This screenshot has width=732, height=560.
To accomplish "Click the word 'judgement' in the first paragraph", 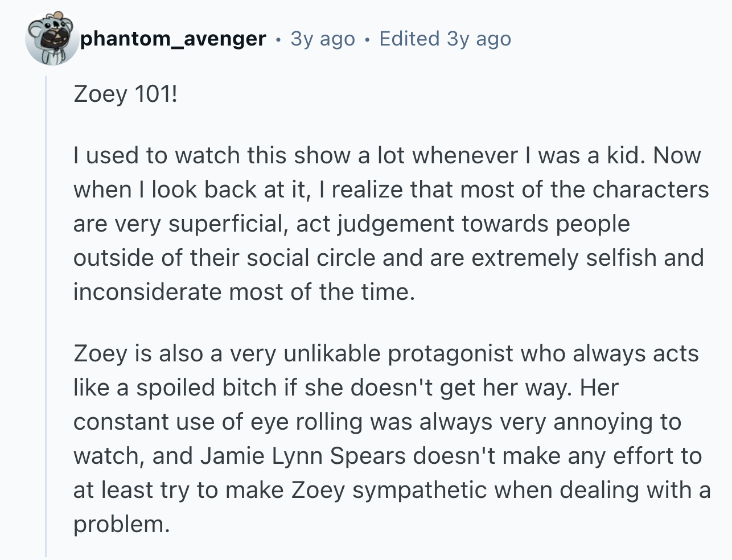I will click(396, 224).
